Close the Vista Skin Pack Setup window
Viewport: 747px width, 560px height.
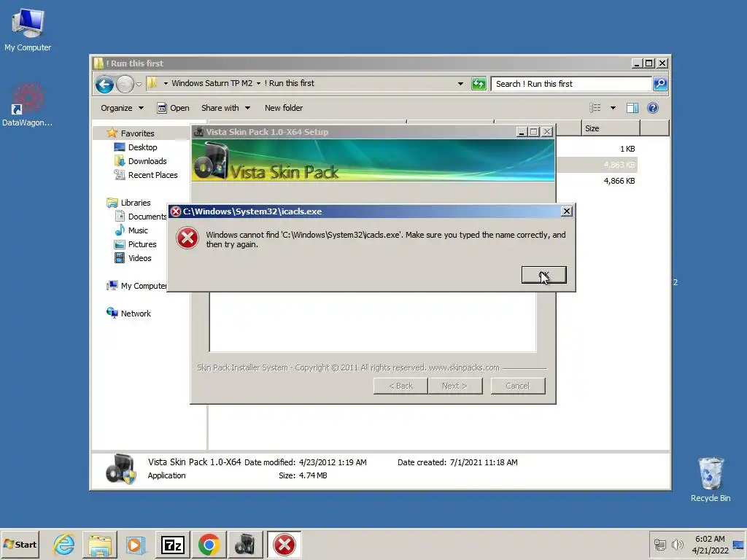pyautogui.click(x=547, y=132)
